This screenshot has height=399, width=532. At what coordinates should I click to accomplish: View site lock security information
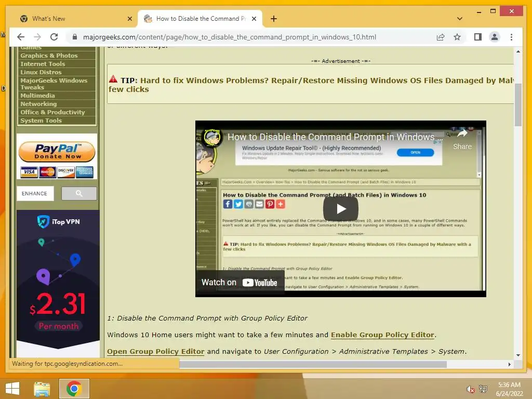coord(75,37)
